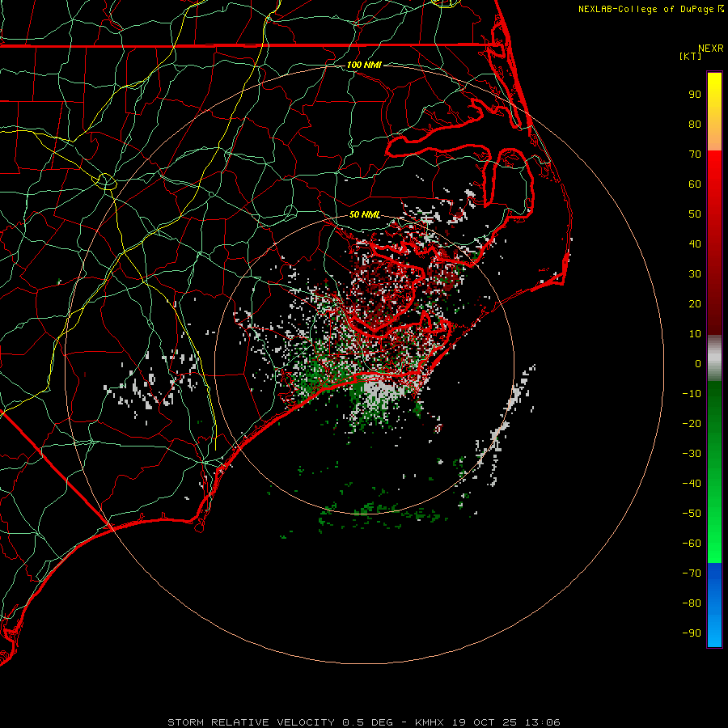Click the -30 value on velocity scale
The width and height of the screenshot is (728, 728).
pos(692,454)
